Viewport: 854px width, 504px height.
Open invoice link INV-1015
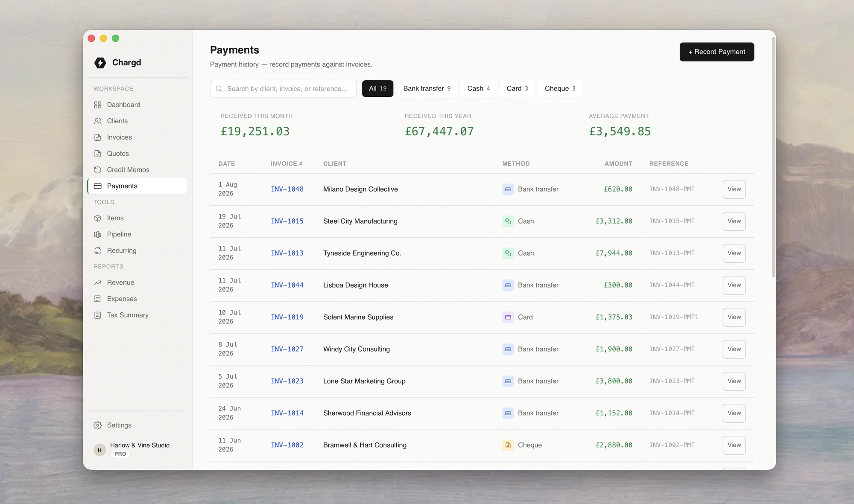click(x=287, y=221)
